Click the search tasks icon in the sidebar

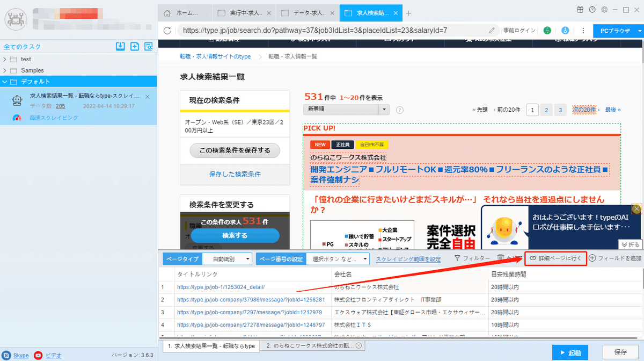coord(149,47)
